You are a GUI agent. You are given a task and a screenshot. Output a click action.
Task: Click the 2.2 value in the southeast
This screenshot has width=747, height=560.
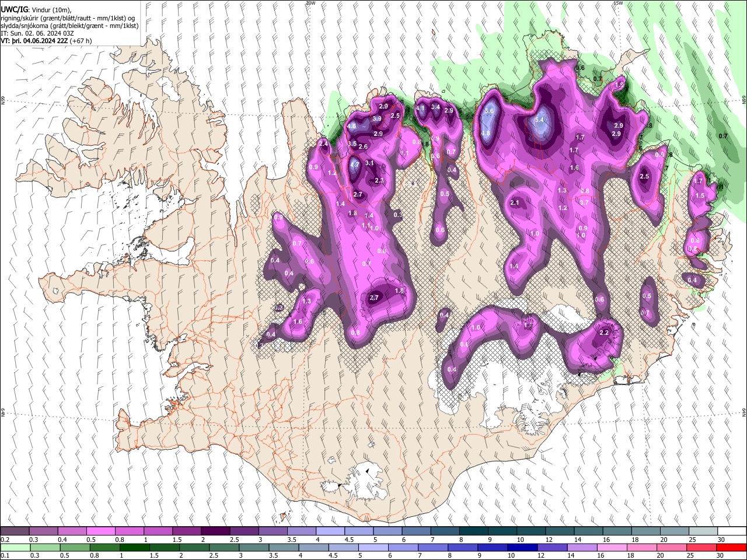click(x=605, y=333)
